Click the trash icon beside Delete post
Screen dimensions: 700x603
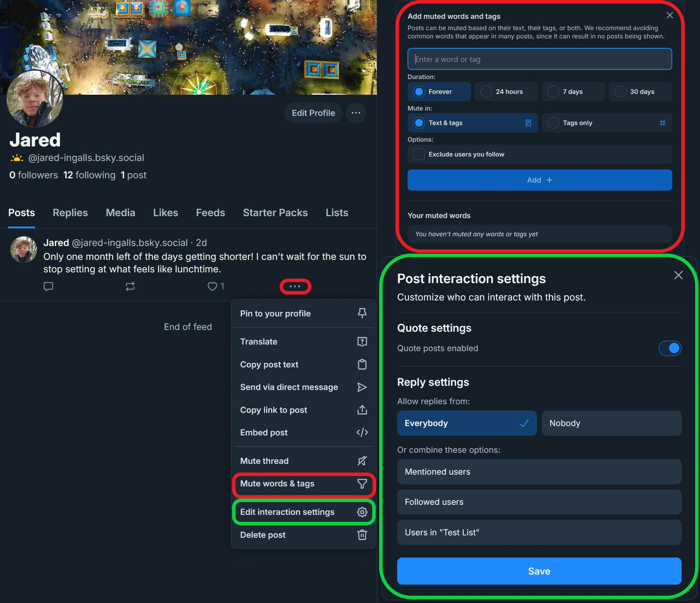[362, 535]
